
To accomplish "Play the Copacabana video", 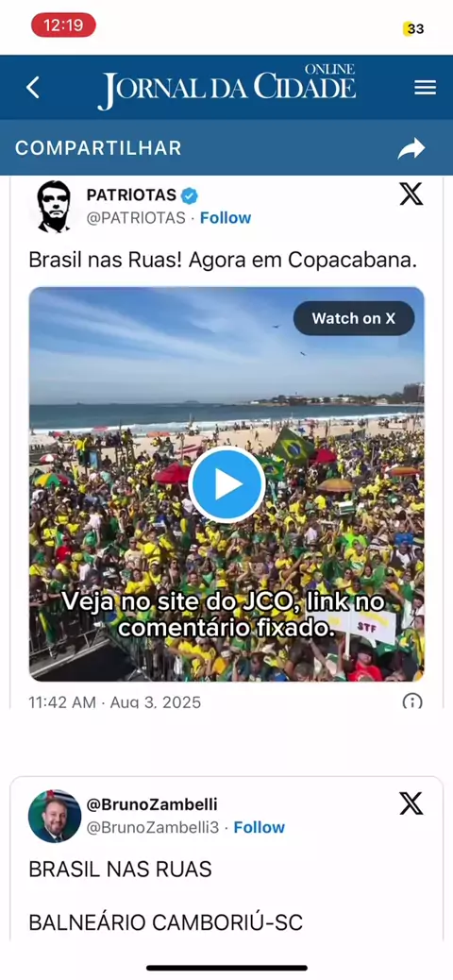I will 226,484.
